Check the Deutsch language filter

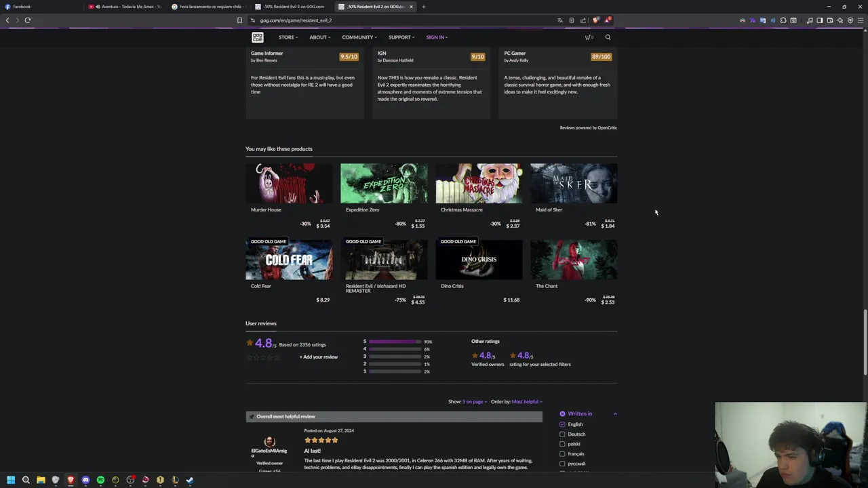coord(562,434)
